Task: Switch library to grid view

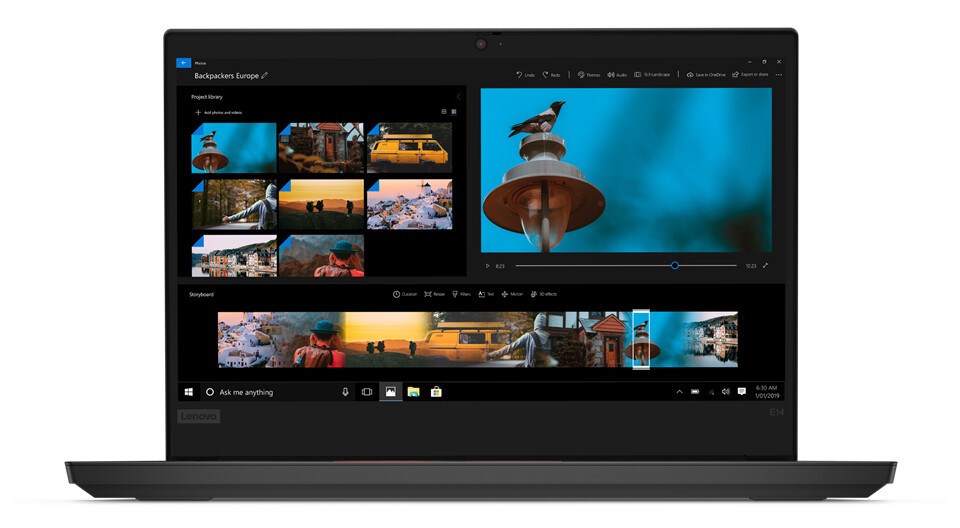Action: point(454,112)
